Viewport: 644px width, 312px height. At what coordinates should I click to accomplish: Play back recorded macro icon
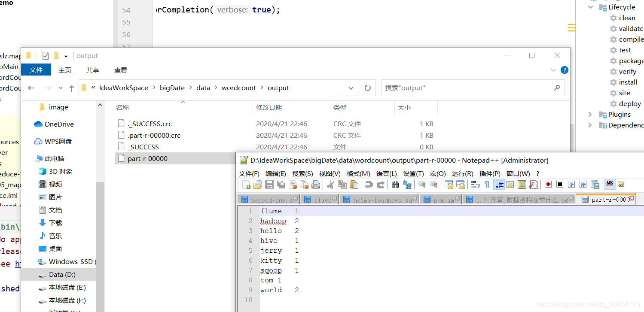point(571,185)
